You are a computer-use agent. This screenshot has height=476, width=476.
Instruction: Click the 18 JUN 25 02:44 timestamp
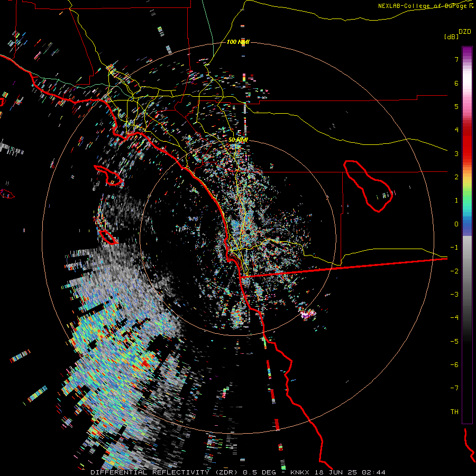350,472
